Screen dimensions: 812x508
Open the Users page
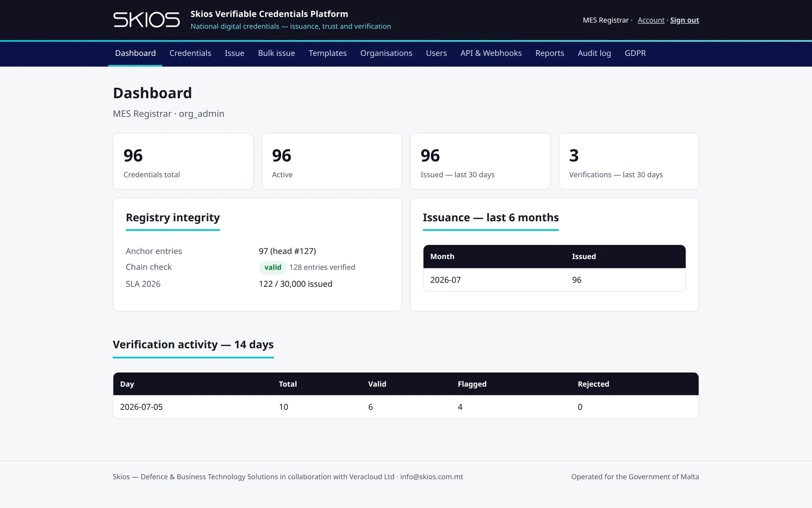(436, 53)
